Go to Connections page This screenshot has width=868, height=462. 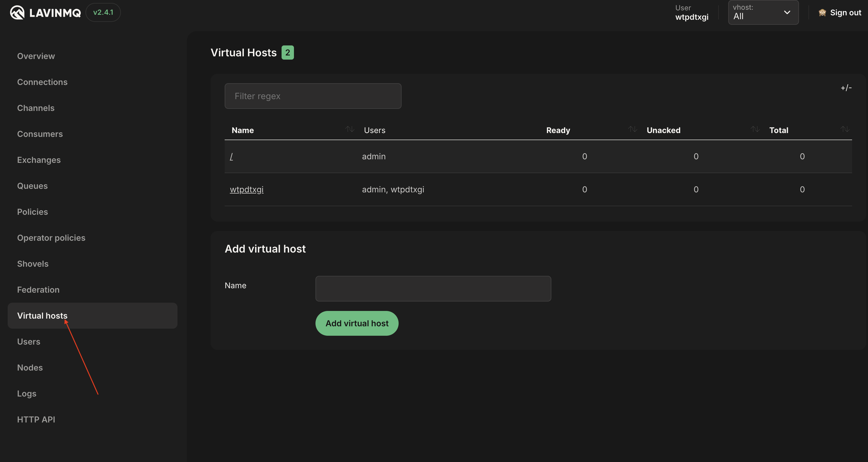tap(42, 82)
